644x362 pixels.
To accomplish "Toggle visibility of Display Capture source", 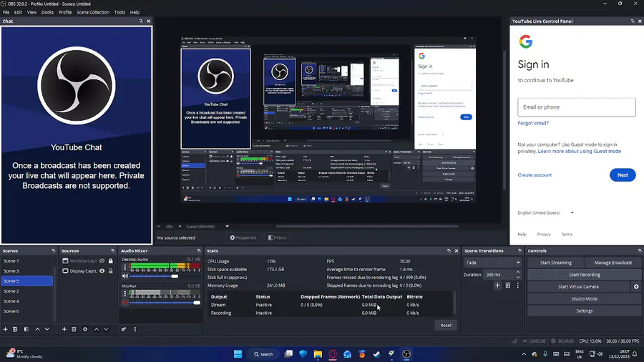I will pyautogui.click(x=102, y=271).
